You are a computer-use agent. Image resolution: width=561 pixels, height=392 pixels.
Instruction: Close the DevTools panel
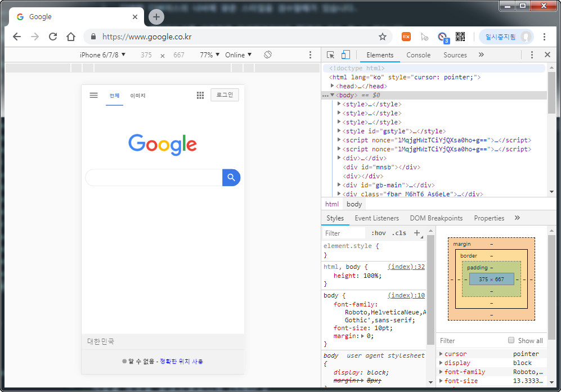coord(547,55)
